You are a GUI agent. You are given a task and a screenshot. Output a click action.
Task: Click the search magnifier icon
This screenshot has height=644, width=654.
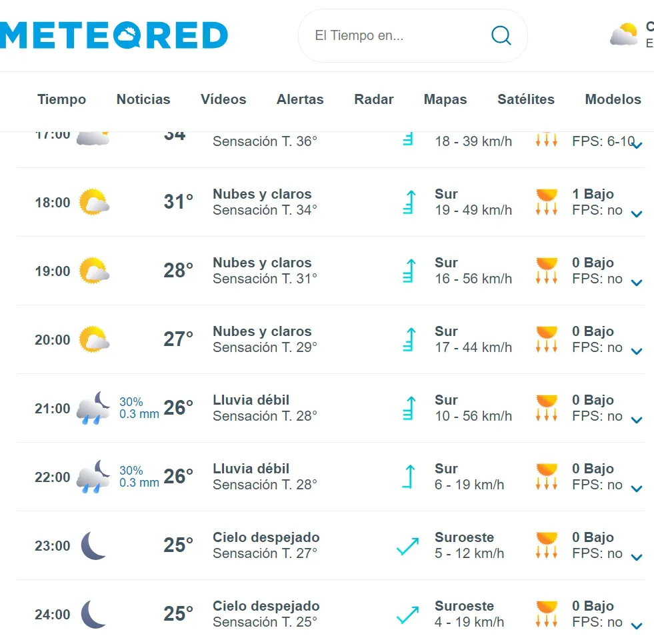(x=501, y=35)
